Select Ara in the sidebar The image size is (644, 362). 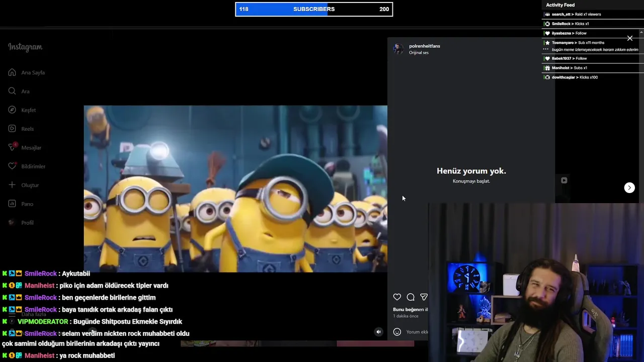(25, 91)
